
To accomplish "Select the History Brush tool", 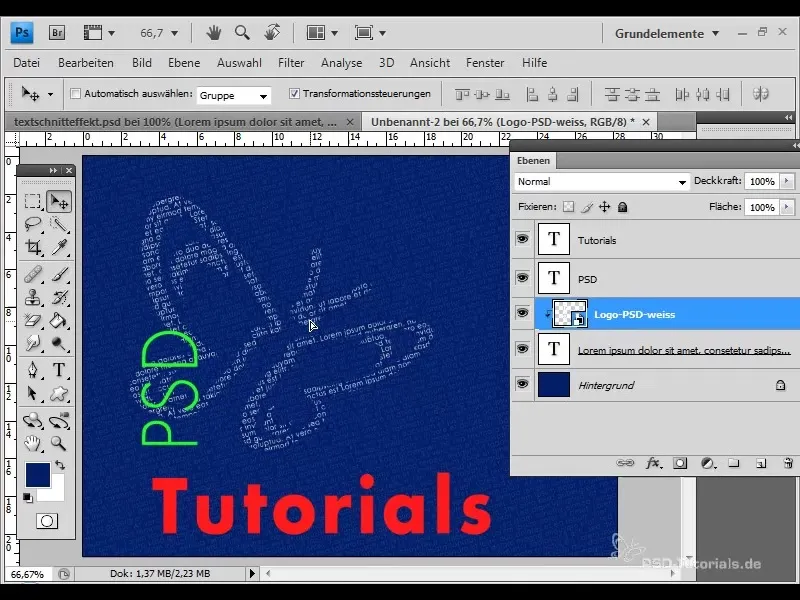I will (59, 297).
